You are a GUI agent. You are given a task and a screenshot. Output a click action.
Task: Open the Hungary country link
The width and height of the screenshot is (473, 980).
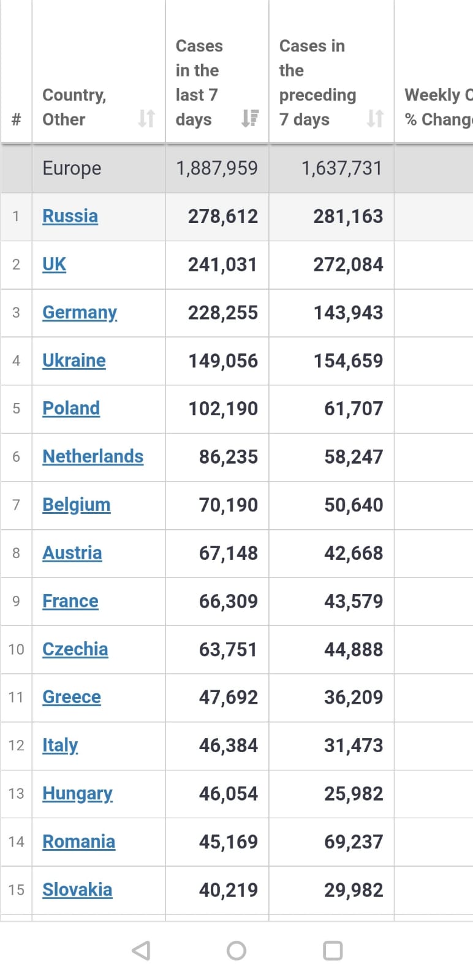click(x=77, y=794)
